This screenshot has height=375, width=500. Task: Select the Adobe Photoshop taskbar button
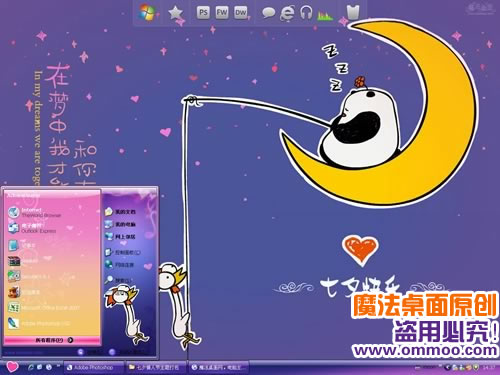click(94, 367)
